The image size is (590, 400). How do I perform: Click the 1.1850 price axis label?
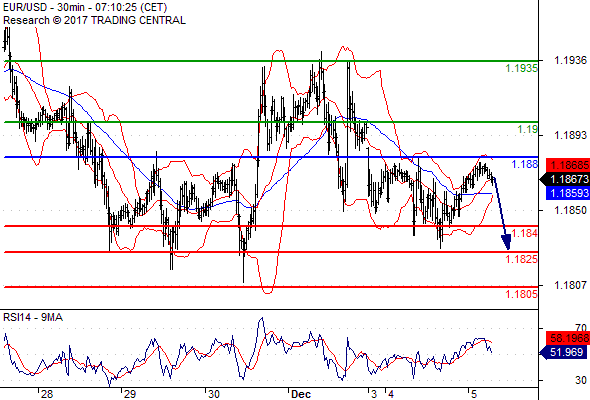[570, 210]
